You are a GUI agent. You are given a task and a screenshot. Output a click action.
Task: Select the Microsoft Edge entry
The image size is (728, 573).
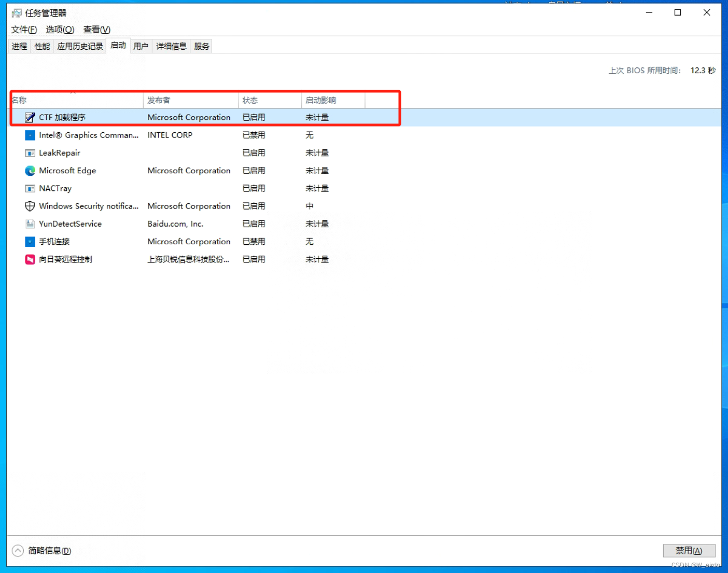(x=67, y=171)
